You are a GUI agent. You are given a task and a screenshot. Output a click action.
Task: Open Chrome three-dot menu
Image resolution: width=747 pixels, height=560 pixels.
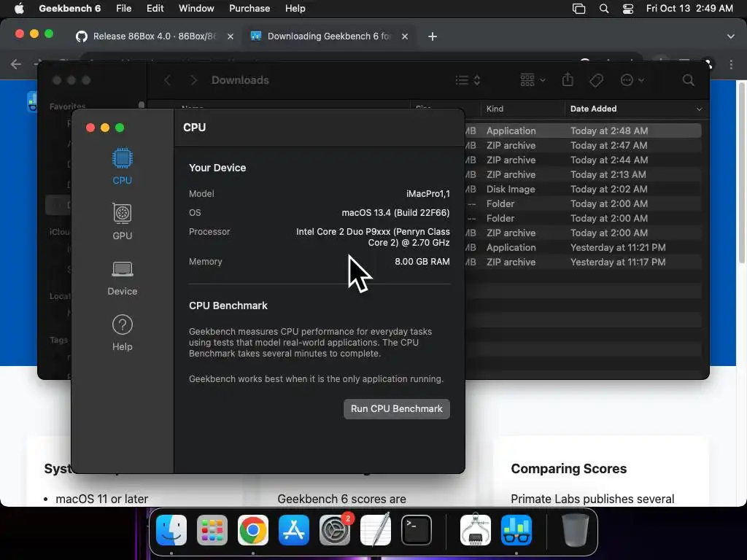731,64
